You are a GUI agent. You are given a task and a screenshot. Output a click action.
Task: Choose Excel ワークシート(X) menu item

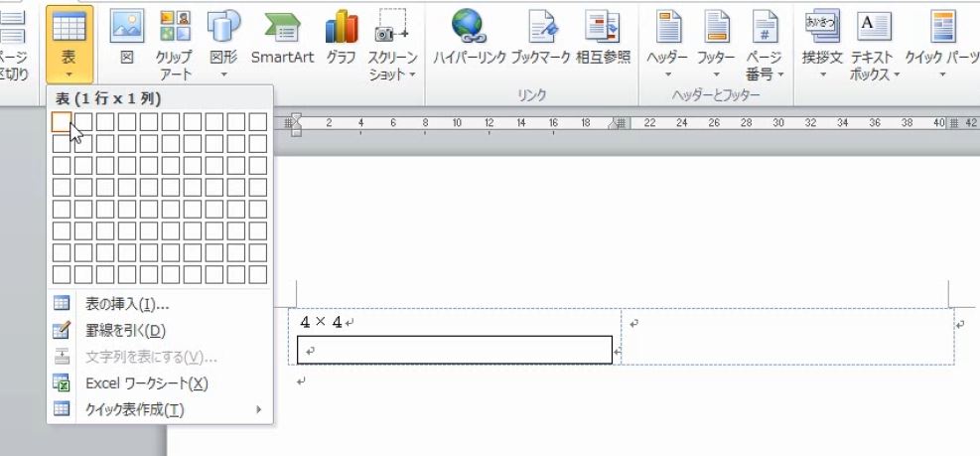pyautogui.click(x=160, y=383)
